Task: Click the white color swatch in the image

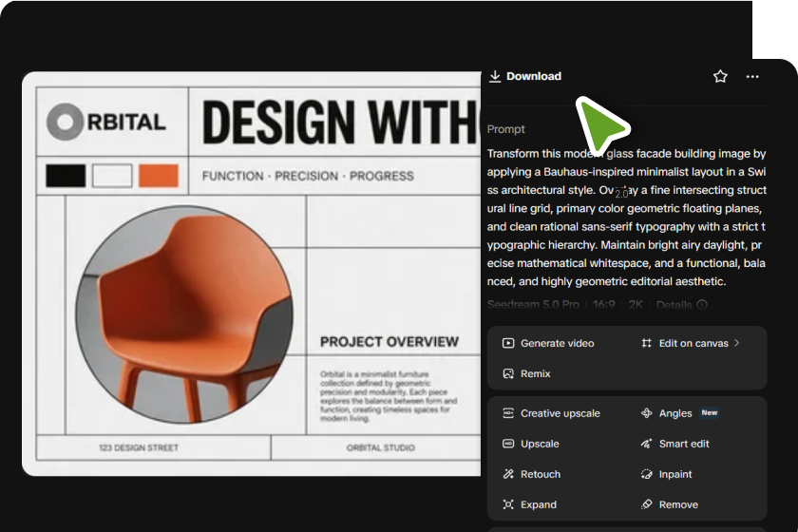Action: [112, 176]
